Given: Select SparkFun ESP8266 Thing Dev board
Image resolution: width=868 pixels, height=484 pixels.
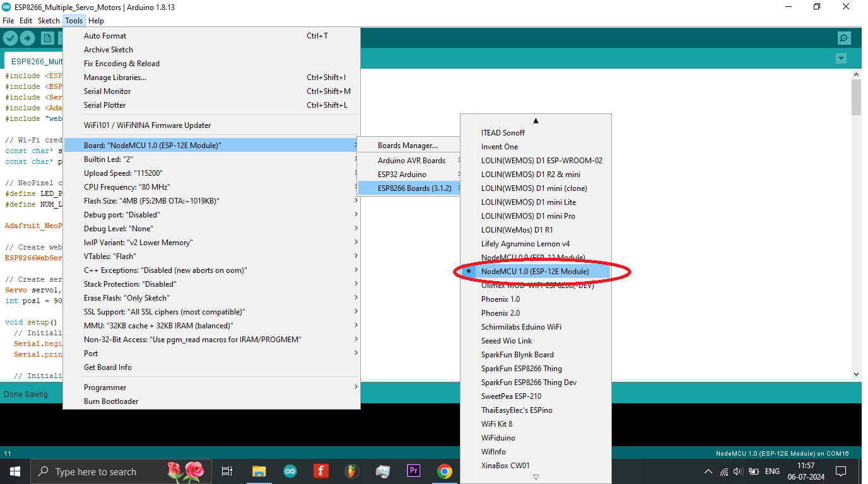Looking at the screenshot, I should coord(536,383).
